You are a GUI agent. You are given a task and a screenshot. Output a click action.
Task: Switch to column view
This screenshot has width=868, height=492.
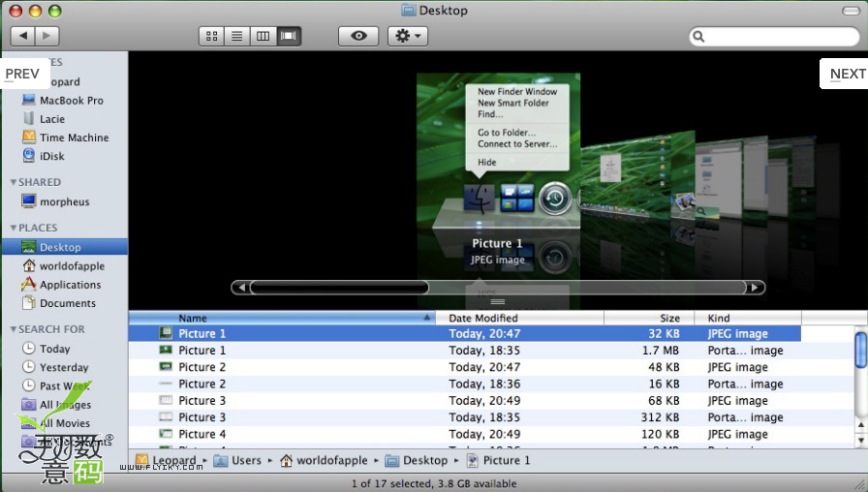point(263,36)
